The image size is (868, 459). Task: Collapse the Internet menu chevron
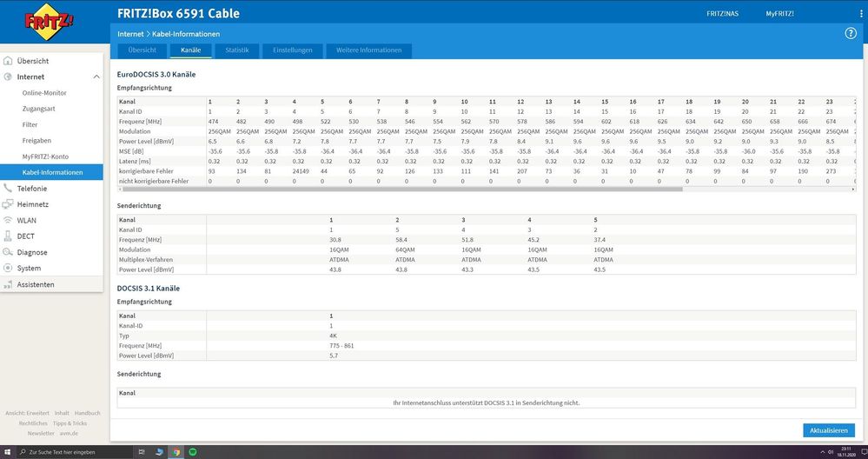96,77
